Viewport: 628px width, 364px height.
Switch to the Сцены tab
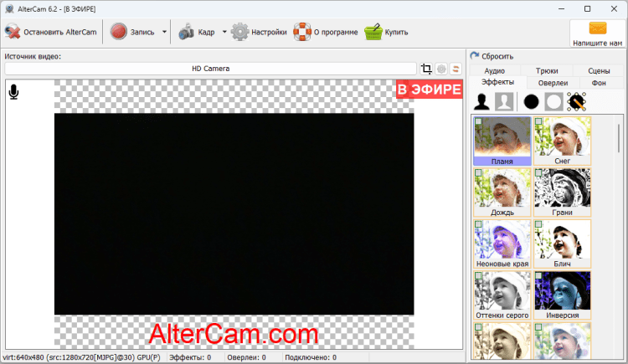(x=599, y=70)
